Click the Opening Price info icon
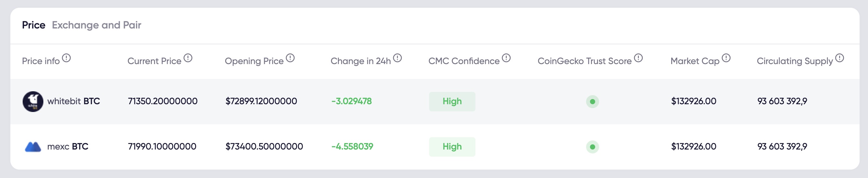 tap(290, 58)
